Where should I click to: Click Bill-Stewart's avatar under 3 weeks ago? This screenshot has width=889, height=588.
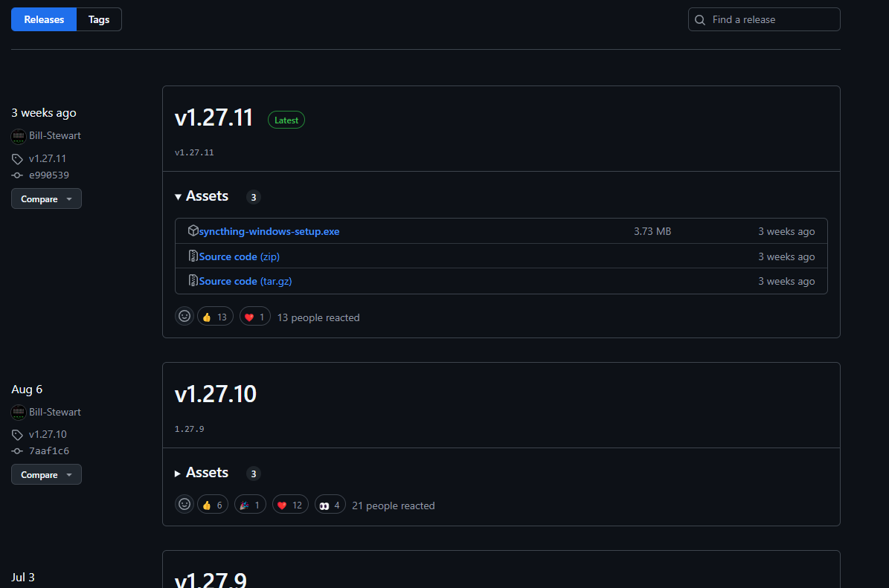click(18, 135)
